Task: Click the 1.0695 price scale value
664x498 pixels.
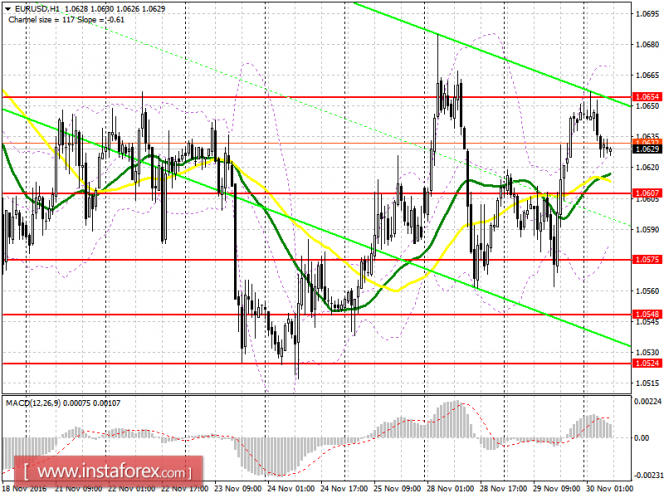Action: coord(647,14)
